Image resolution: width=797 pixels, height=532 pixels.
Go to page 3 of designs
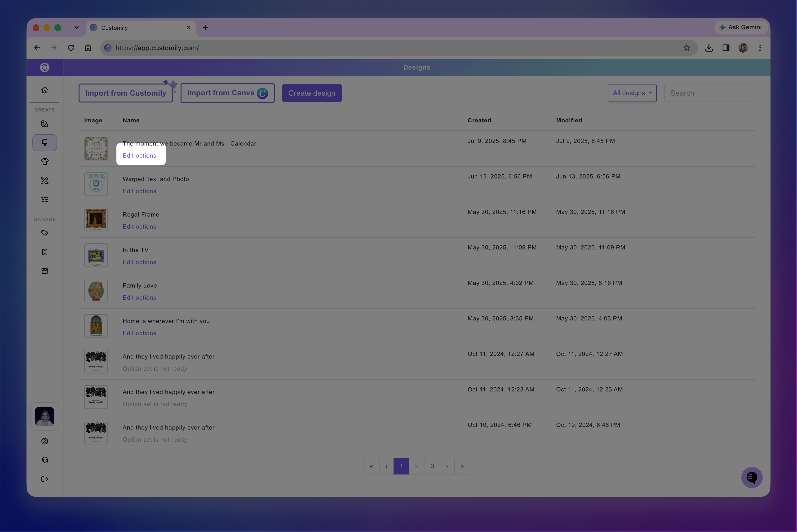point(432,466)
